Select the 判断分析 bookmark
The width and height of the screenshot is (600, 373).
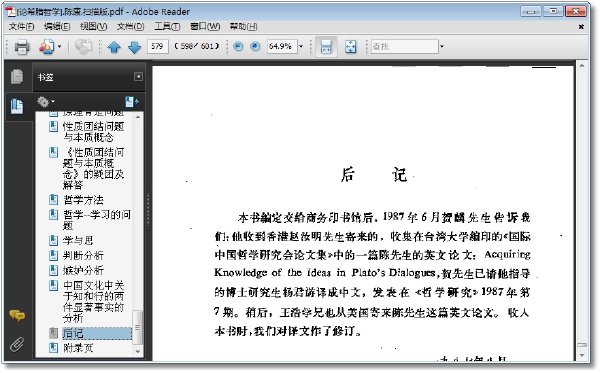[x=83, y=256]
